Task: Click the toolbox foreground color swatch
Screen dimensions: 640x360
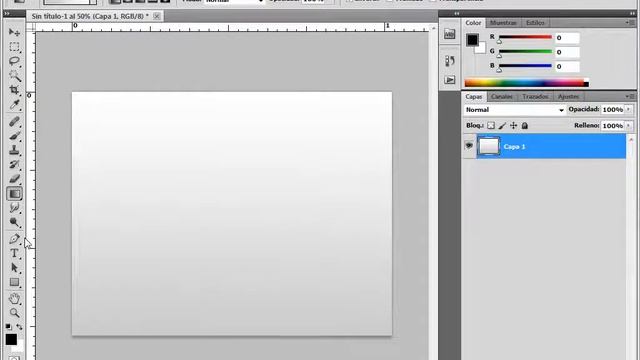Action: [11, 339]
